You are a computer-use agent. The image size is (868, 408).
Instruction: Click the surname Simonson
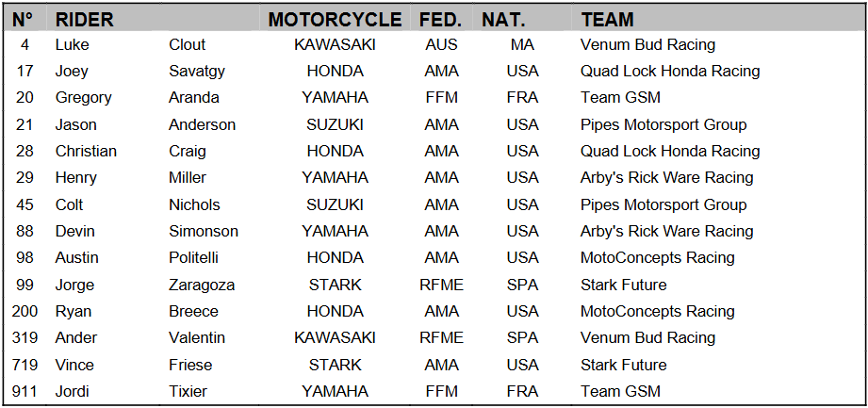204,231
